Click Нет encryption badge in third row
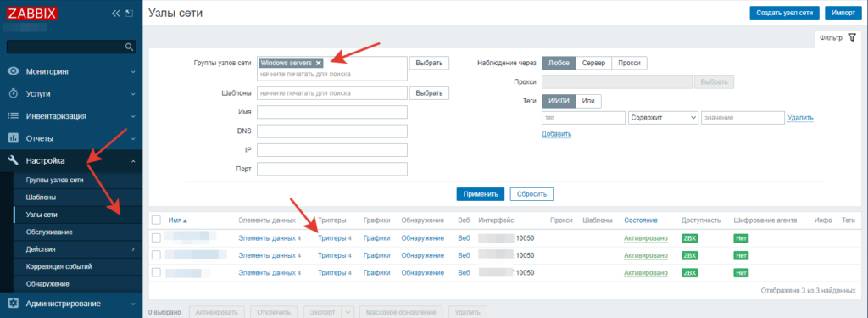868x318 pixels. click(x=741, y=272)
